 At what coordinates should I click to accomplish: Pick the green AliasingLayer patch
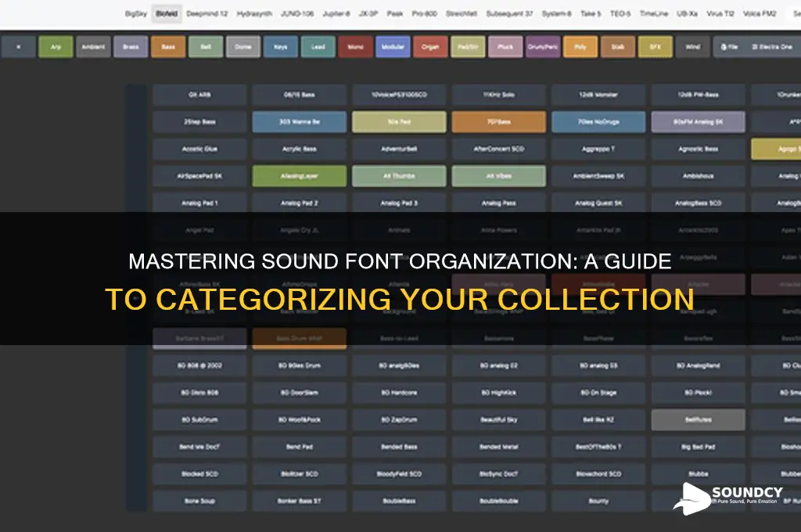click(300, 176)
